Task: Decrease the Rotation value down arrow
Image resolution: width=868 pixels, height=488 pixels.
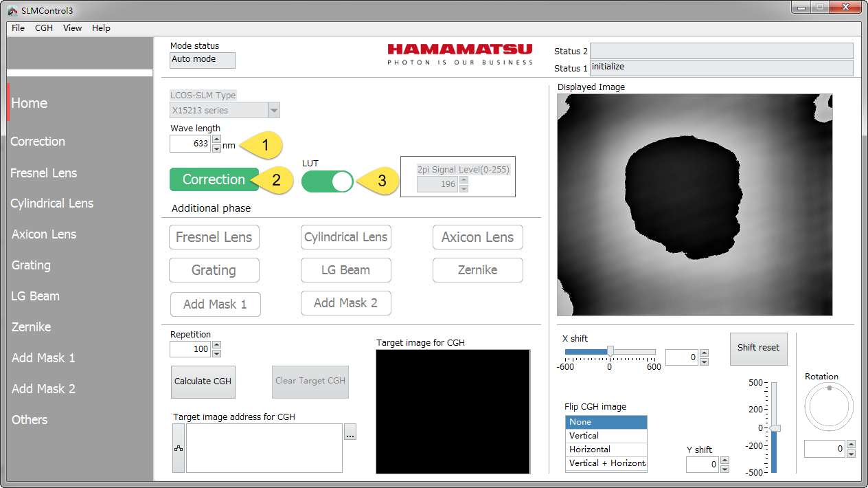Action: pyautogui.click(x=851, y=454)
